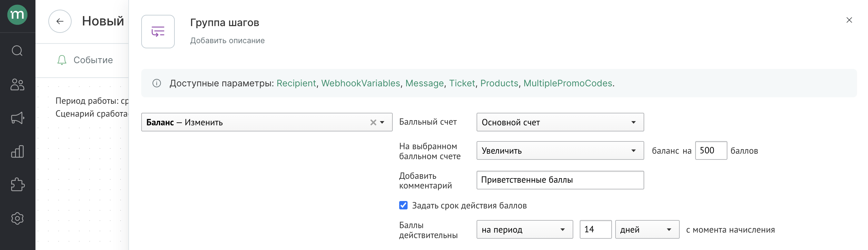
Task: Click the Сценарий сработал text line
Action: point(92,114)
